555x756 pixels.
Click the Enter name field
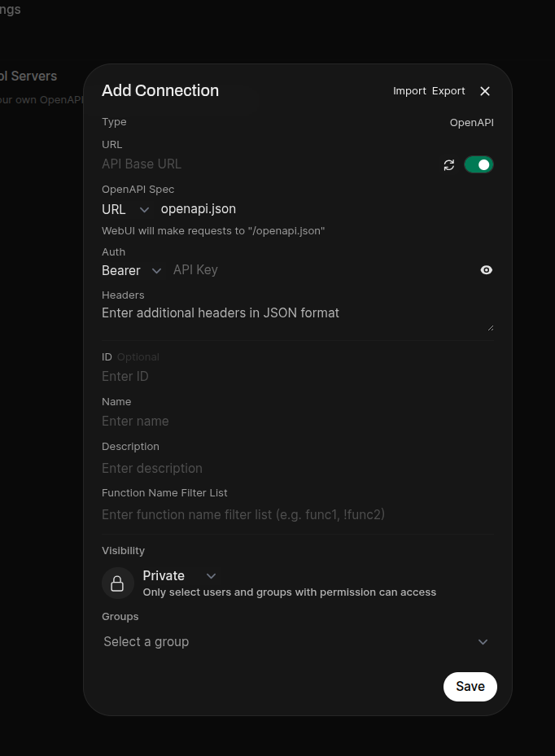coord(296,422)
